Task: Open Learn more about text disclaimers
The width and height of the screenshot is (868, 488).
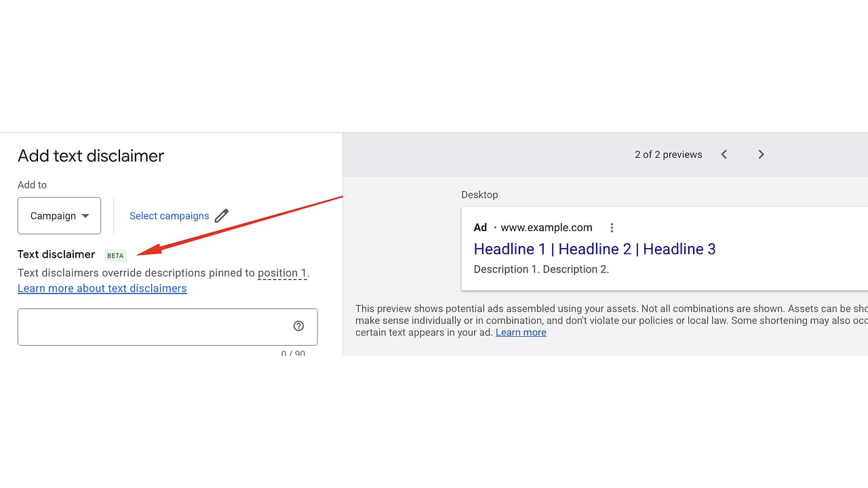Action: [x=102, y=288]
